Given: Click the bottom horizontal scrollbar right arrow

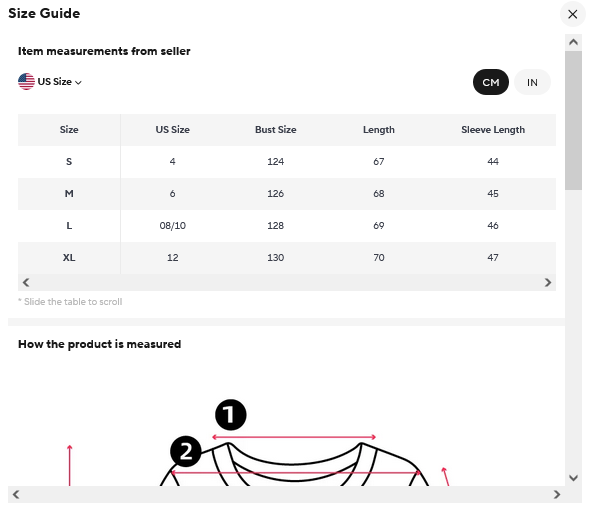Looking at the screenshot, I should (x=557, y=494).
